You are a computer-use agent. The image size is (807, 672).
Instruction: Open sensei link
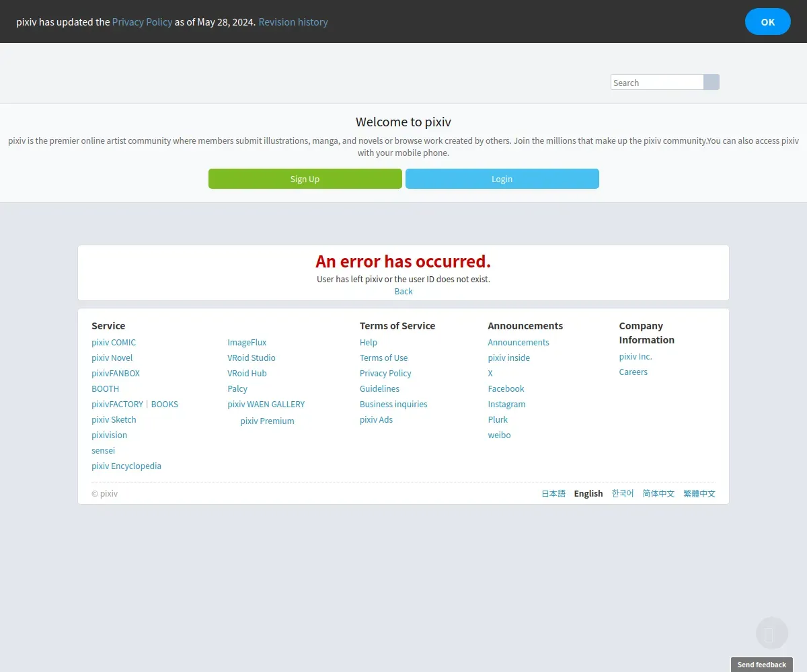(104, 450)
